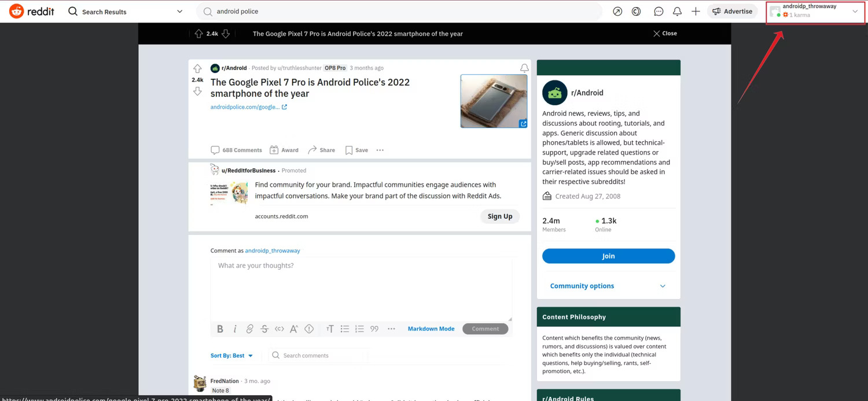Screen dimensions: 868x401
Task: Join the r/Android community
Action: tap(608, 256)
